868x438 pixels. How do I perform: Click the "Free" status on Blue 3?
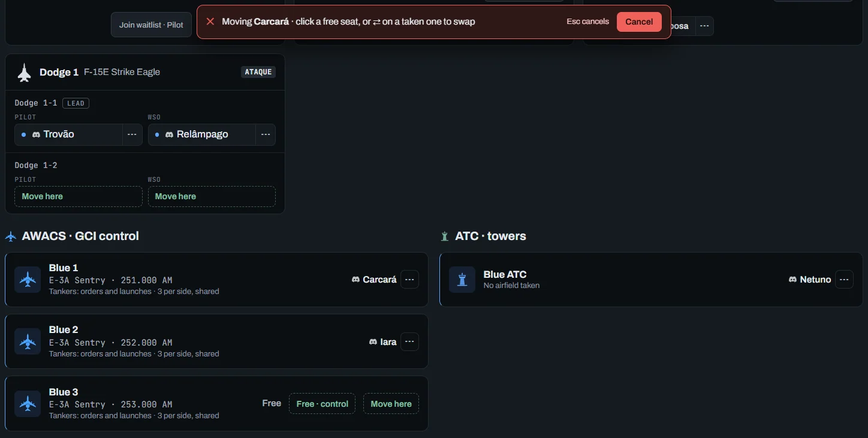pyautogui.click(x=272, y=403)
